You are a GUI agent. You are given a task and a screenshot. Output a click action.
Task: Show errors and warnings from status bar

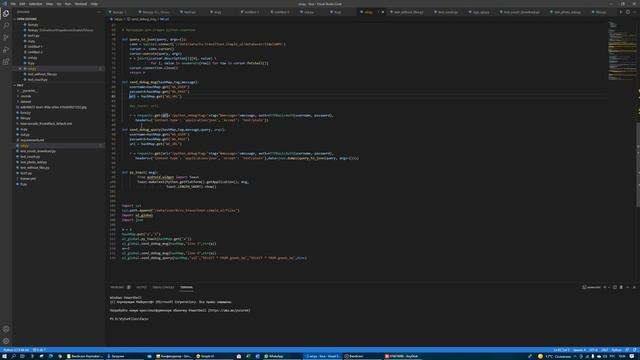pyautogui.click(x=39, y=350)
